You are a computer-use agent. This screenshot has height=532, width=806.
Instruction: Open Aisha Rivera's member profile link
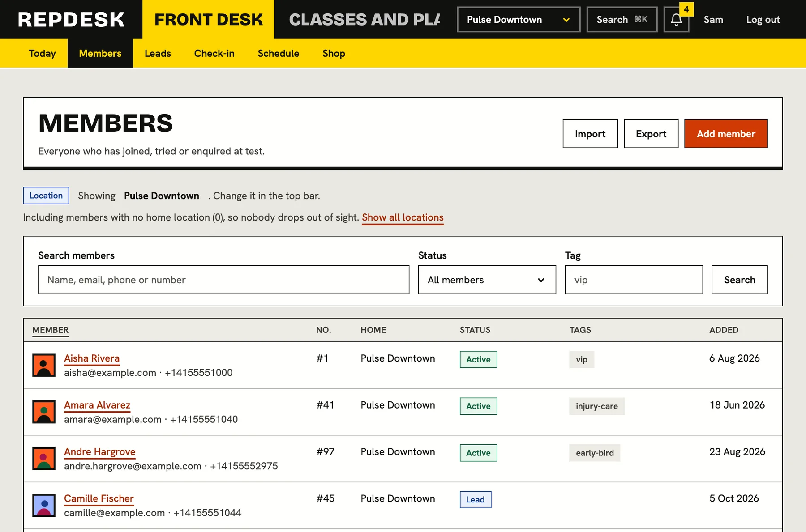[x=92, y=358]
